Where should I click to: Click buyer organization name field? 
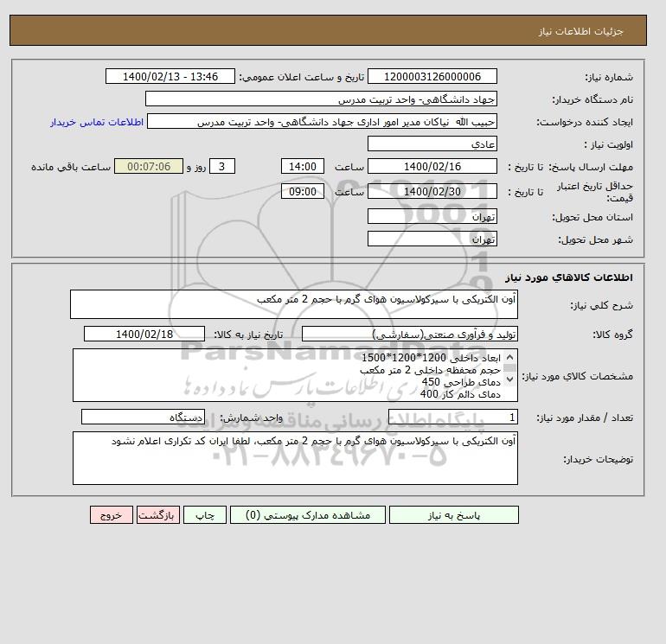click(321, 99)
